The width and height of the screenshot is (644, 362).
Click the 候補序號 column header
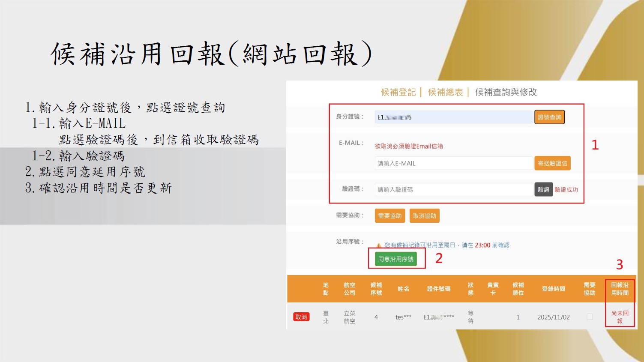click(376, 289)
